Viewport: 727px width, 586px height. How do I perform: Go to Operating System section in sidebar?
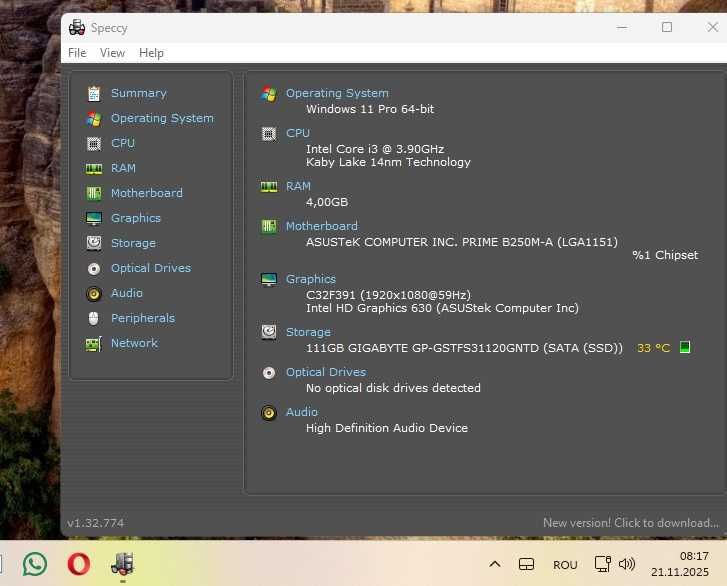[x=162, y=119]
